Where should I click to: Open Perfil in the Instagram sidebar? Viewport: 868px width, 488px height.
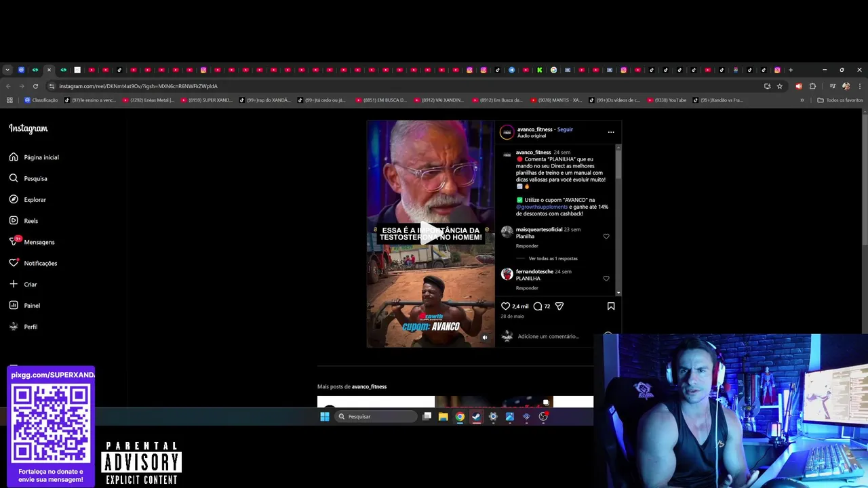23,327
